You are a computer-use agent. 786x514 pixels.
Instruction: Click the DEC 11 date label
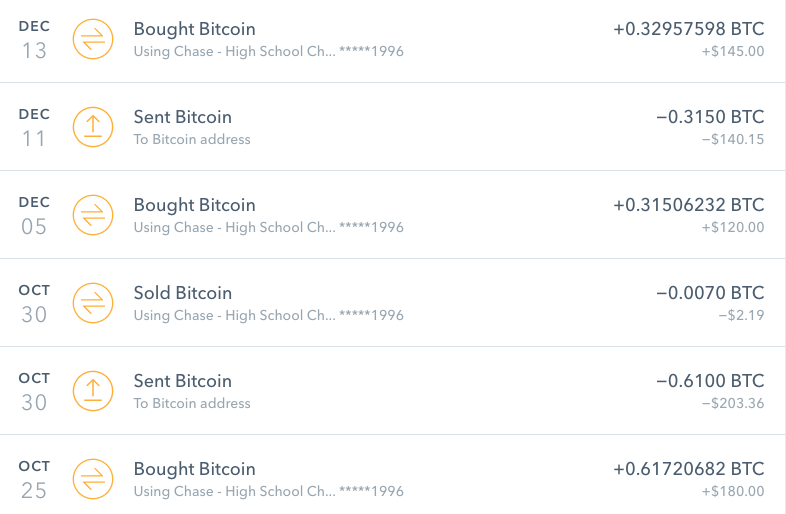(34, 127)
